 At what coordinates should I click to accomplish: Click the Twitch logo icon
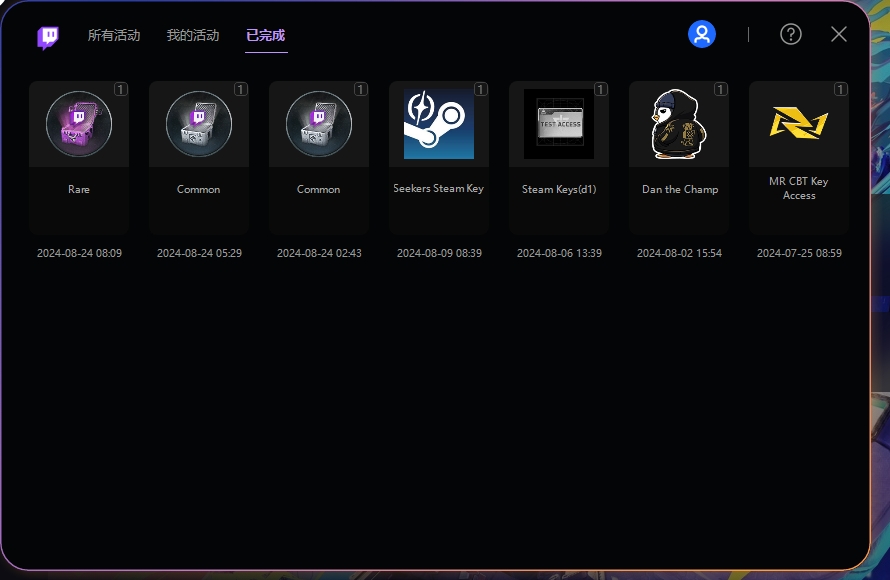point(48,37)
